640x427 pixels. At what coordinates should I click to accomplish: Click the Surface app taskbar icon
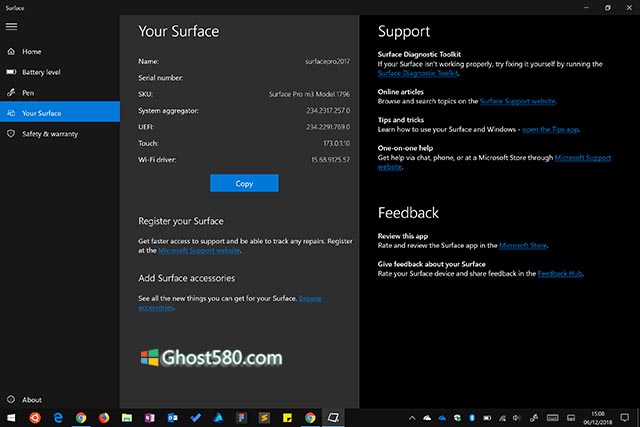pos(333,418)
